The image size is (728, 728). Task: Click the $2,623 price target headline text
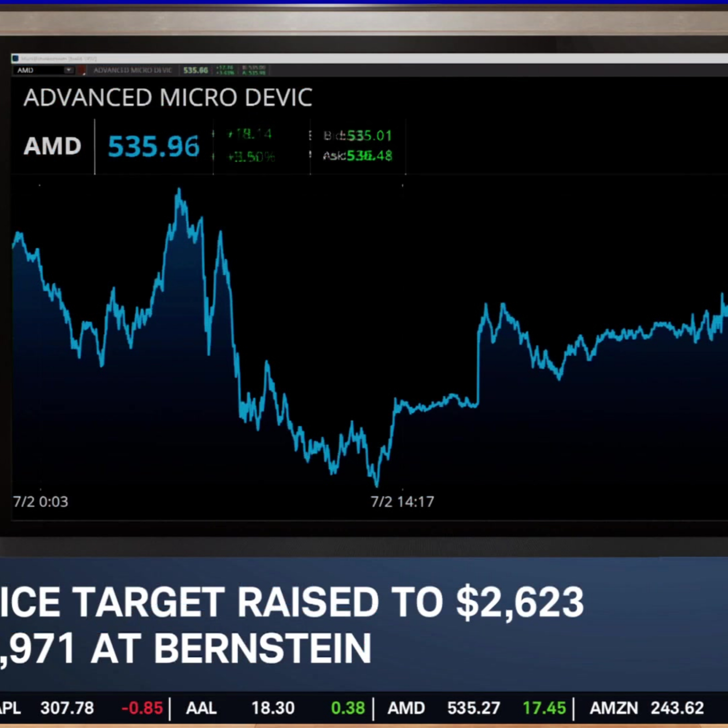[x=520, y=603]
